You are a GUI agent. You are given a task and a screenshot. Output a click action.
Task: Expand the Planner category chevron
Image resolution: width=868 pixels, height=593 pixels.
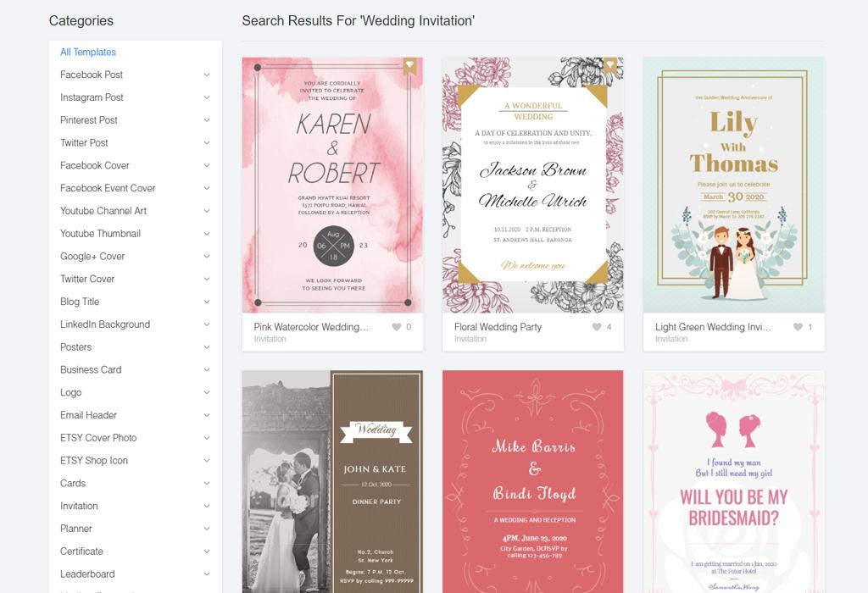[x=207, y=529]
